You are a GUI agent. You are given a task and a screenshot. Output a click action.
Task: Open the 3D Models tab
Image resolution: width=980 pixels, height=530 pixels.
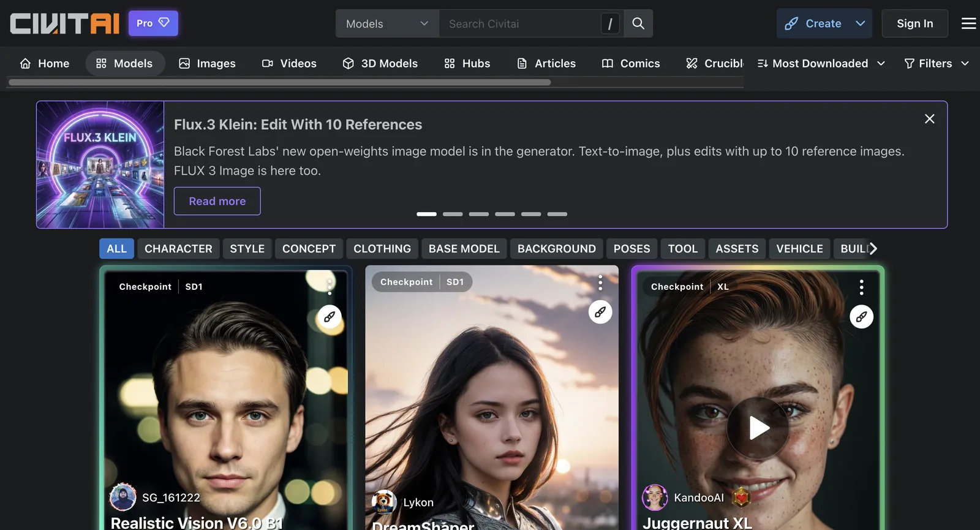380,63
